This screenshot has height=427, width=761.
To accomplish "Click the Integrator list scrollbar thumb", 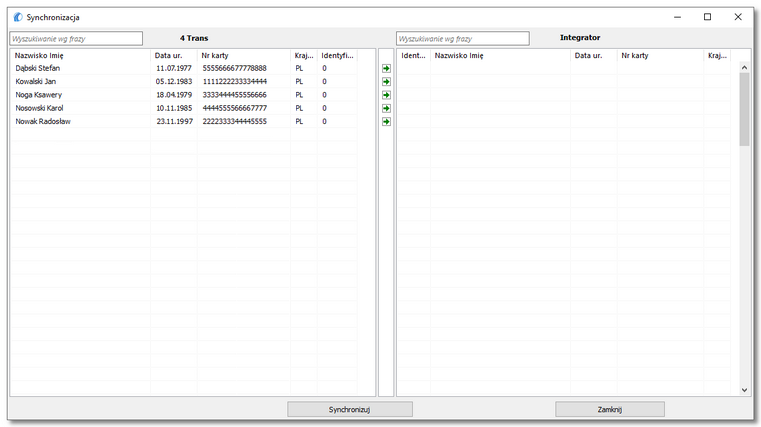I will (x=744, y=109).
